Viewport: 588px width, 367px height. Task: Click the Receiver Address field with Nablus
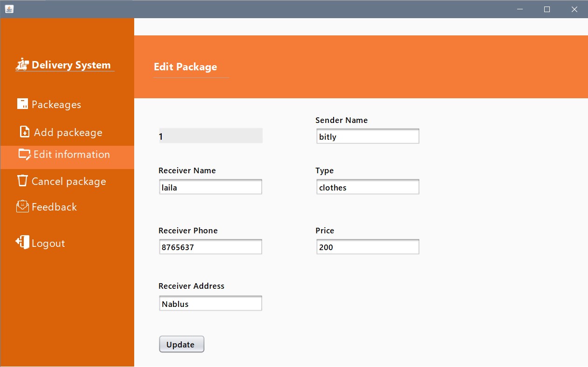[x=210, y=303]
